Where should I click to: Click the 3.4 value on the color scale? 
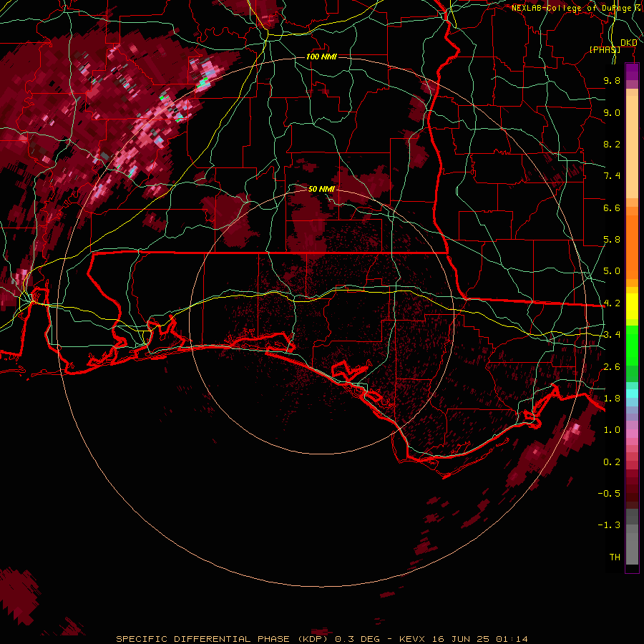612,335
